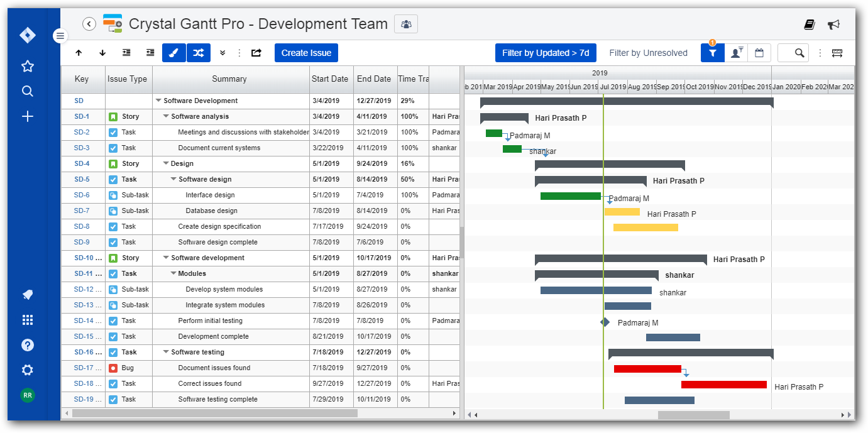Click the Start Date column header
Viewport: 868px width, 433px height.
pos(331,79)
